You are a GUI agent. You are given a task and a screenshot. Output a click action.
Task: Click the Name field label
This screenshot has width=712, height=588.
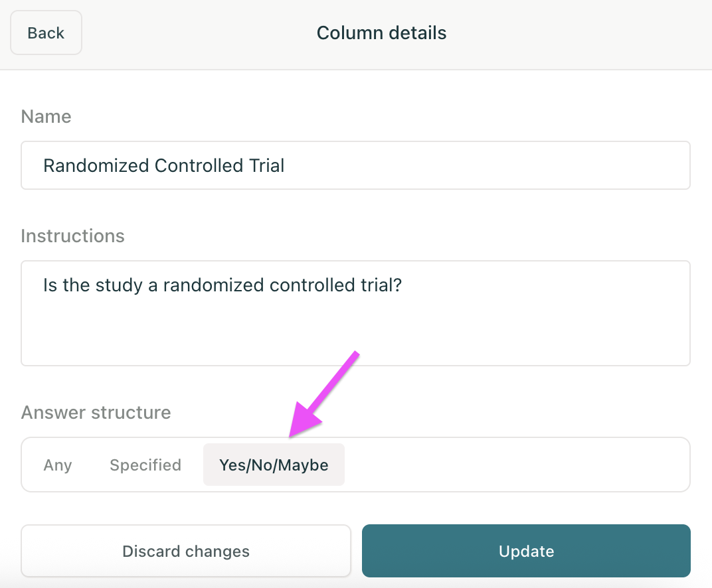coord(46,117)
